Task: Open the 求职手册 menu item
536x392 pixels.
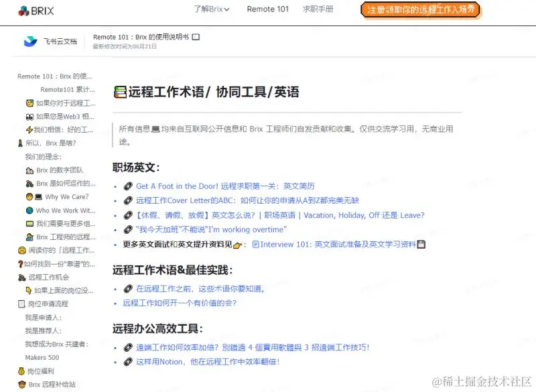Action: click(x=318, y=9)
